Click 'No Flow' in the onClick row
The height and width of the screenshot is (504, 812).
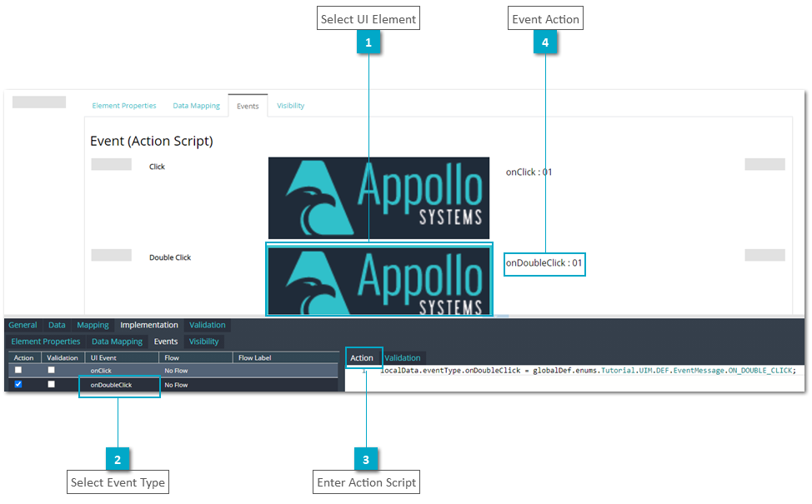click(x=176, y=371)
